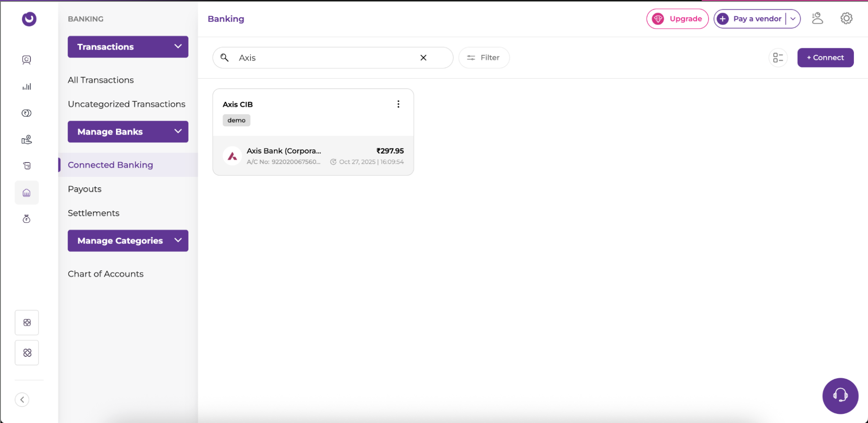The height and width of the screenshot is (423, 868).
Task: Open the bar chart analytics icon in left rail
Action: coord(27,86)
